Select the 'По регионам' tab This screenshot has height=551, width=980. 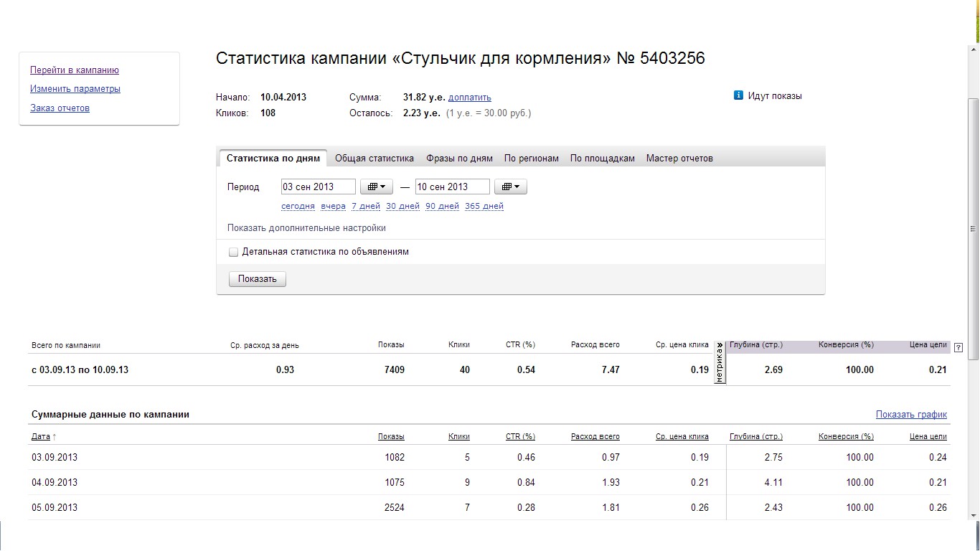tap(532, 159)
